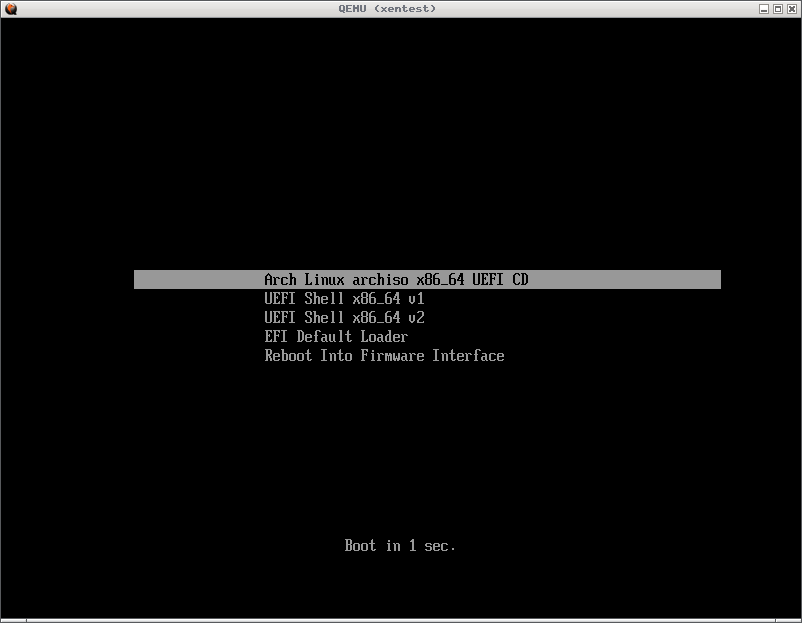Select the UEFI Shell x86_64 v1 entry
The height and width of the screenshot is (623, 802).
[x=344, y=299]
